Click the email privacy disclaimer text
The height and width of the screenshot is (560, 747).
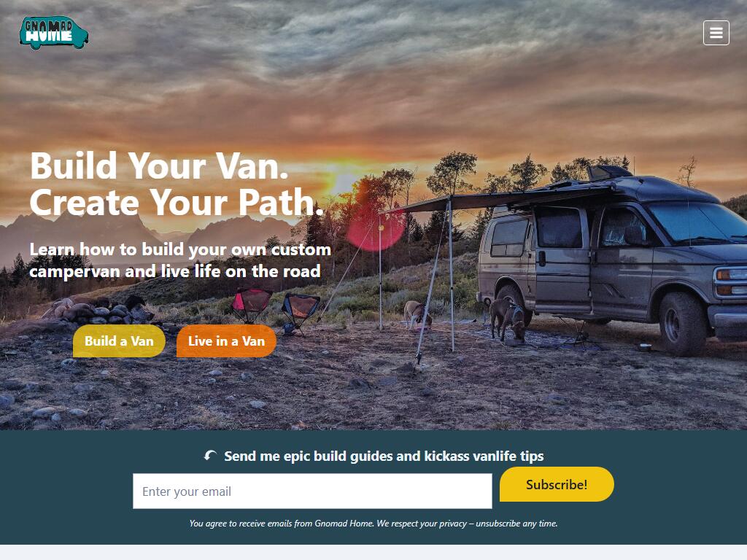(x=373, y=524)
